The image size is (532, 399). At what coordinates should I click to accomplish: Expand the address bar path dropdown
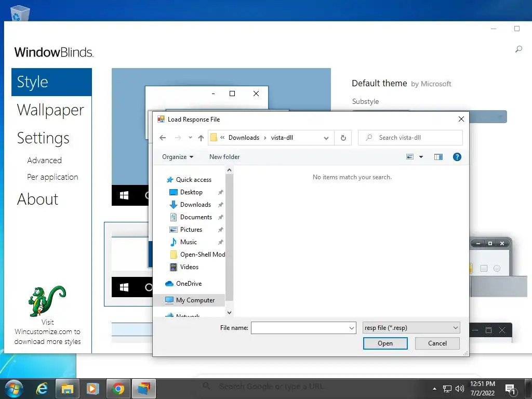(x=326, y=138)
